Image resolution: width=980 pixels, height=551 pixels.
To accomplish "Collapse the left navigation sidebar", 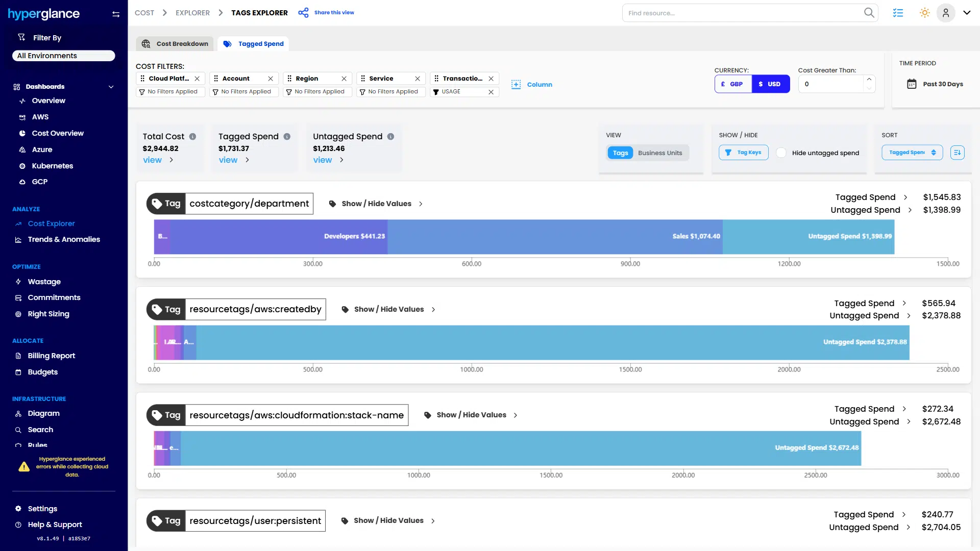I will point(116,14).
